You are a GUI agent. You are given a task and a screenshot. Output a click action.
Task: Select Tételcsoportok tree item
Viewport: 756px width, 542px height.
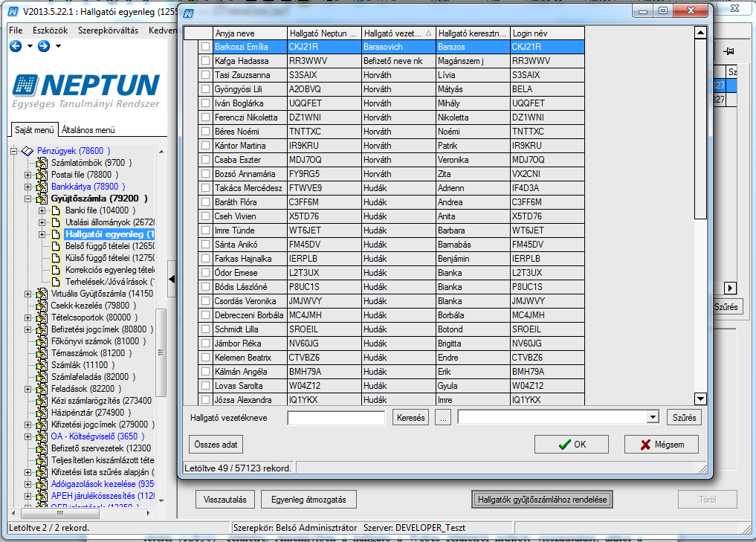[x=94, y=317]
